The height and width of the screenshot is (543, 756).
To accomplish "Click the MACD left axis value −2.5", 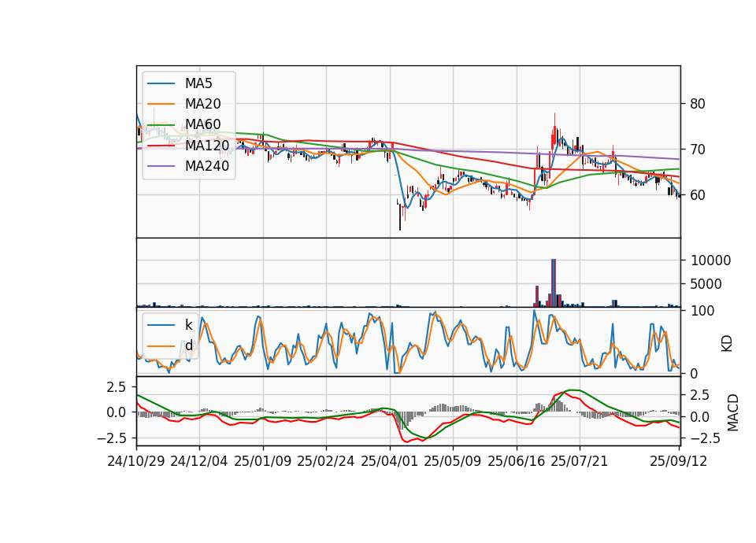I will click(111, 438).
